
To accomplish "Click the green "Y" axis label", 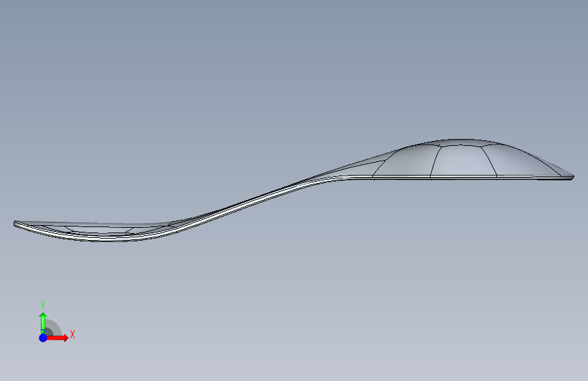I will pos(43,305).
